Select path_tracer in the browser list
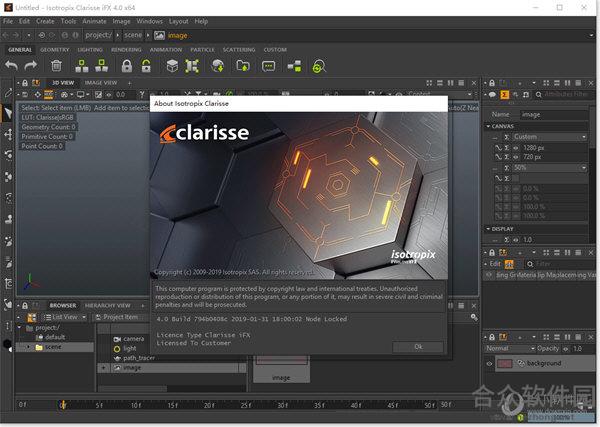 pyautogui.click(x=139, y=358)
